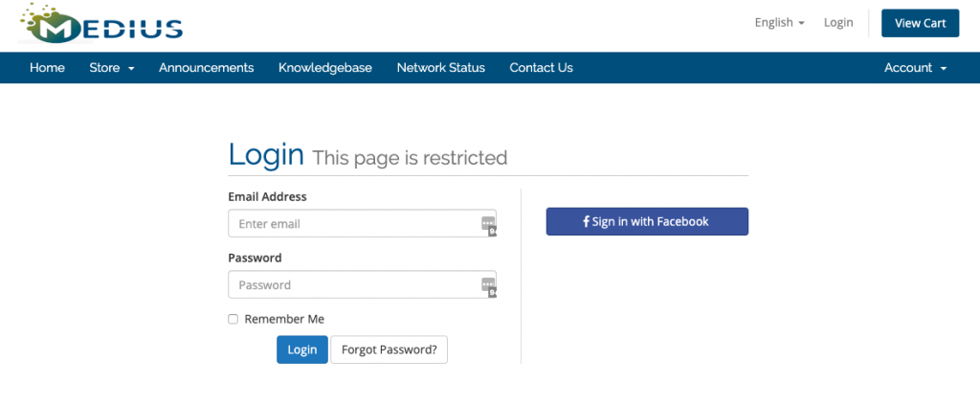Click the Medius logo

click(101, 24)
